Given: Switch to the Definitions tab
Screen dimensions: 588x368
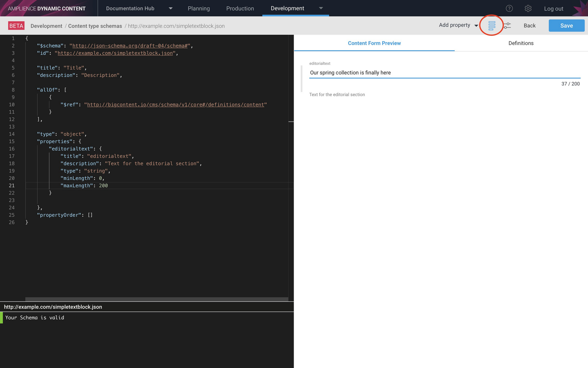Looking at the screenshot, I should 521,43.
